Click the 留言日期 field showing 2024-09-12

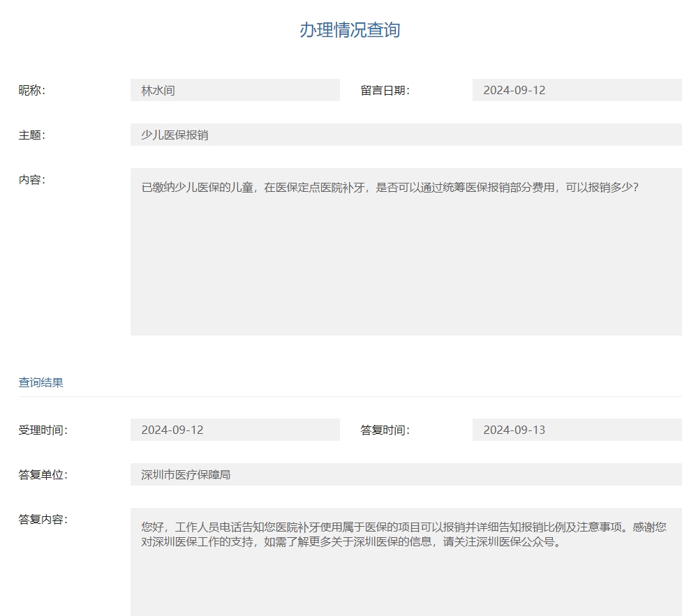[x=577, y=90]
